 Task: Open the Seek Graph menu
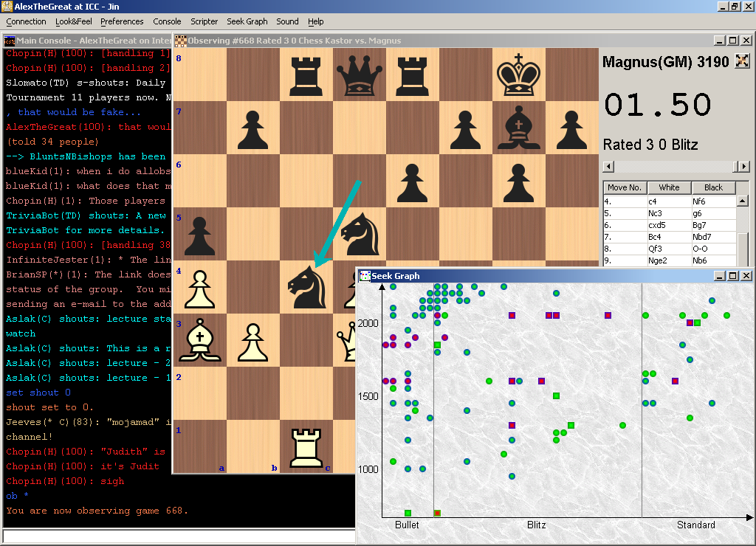pyautogui.click(x=247, y=21)
